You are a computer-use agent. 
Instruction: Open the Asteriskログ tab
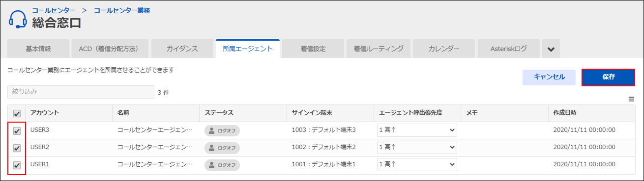pos(508,49)
